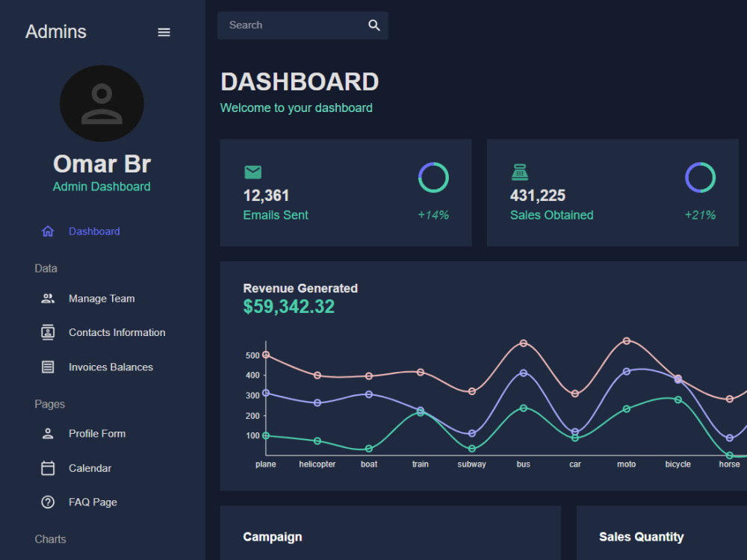Click the pink data point above bus
Viewport: 747px width, 560px height.
524,343
